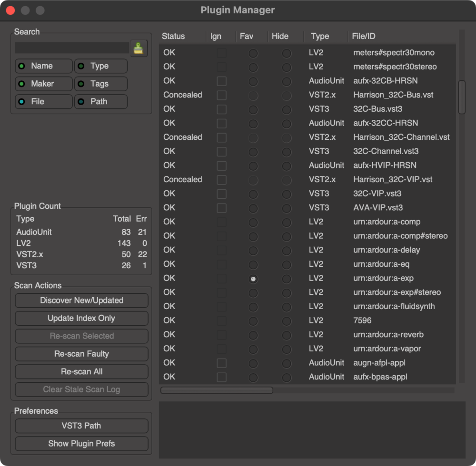
Task: Click inside the search input field
Action: pos(71,48)
